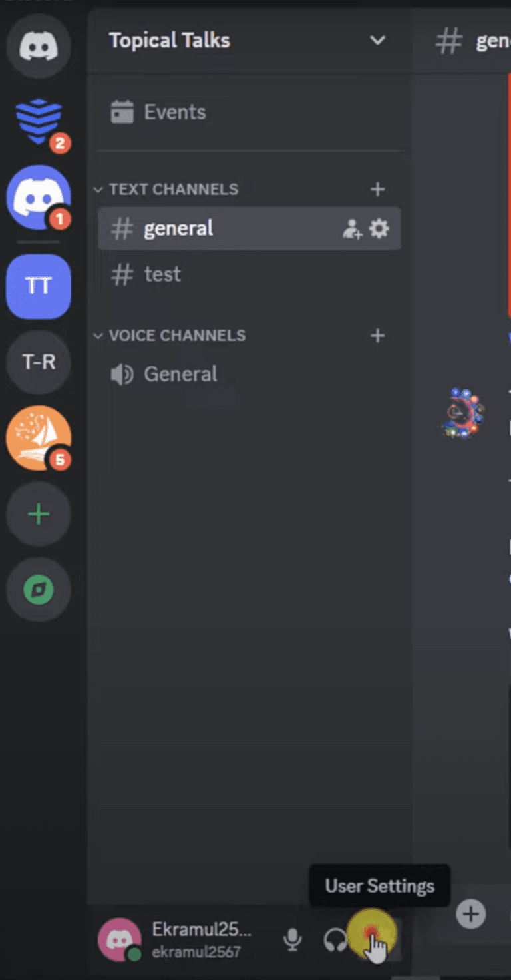Screen dimensions: 511x980
Task: Toggle the blue layered server with 2 notifications
Action: coord(38,122)
